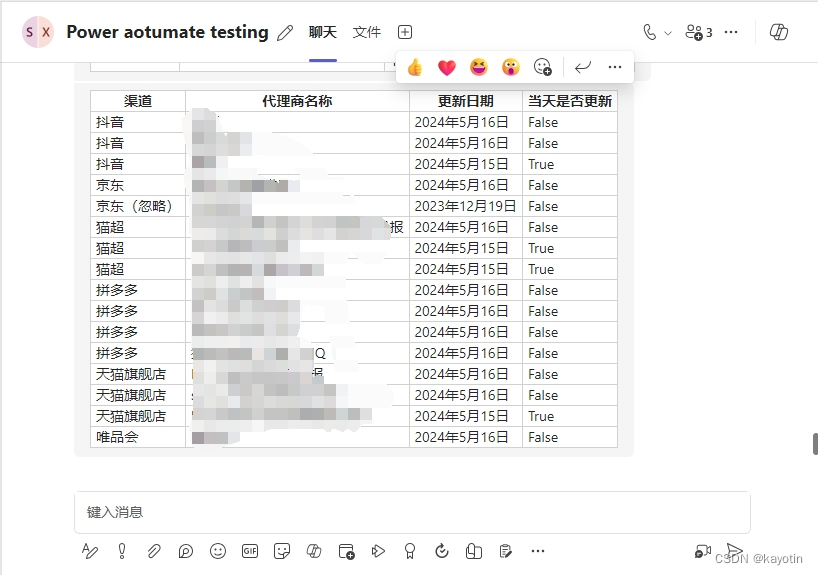The width and height of the screenshot is (818, 575).
Task: Open the sticker picker
Action: [x=282, y=551]
